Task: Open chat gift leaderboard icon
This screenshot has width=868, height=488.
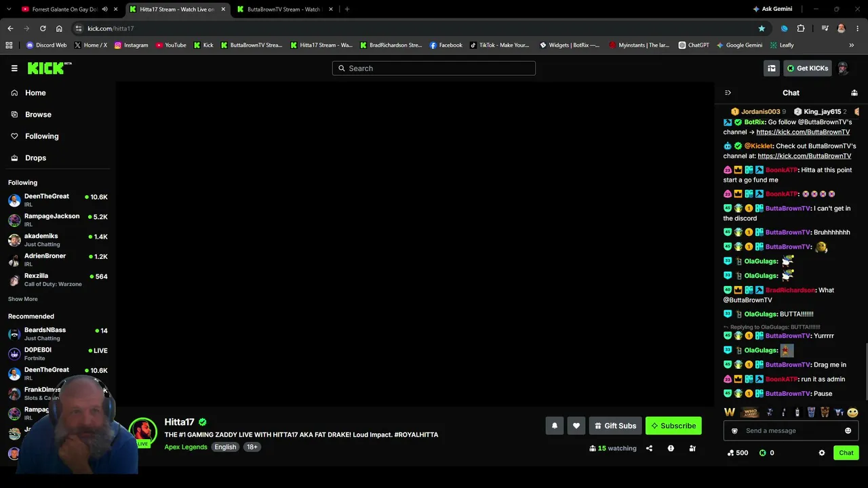Action: coord(854,93)
